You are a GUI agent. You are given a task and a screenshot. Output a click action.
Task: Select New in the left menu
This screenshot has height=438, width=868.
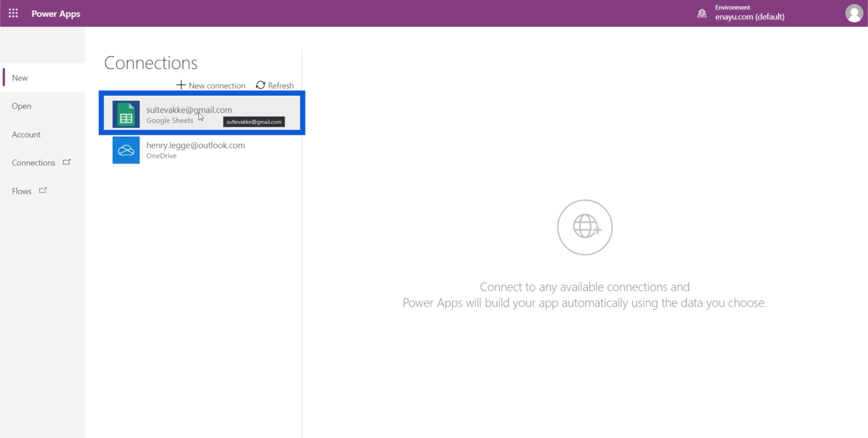43,78
